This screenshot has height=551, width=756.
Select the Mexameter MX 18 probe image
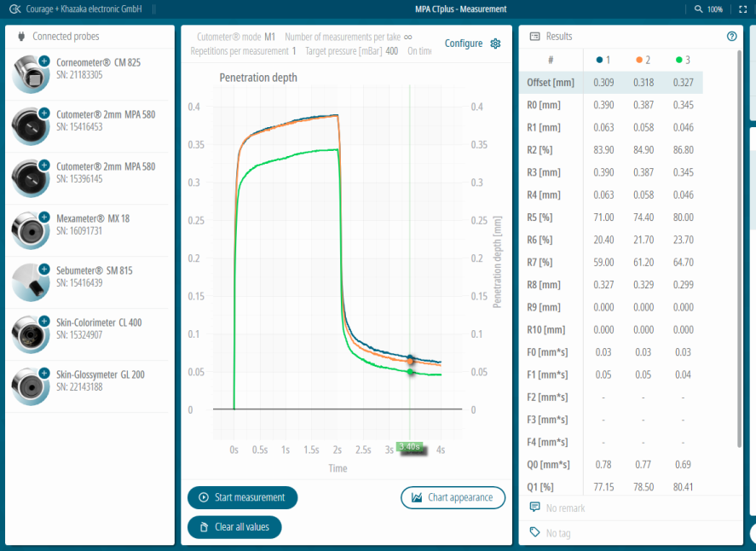tap(31, 230)
